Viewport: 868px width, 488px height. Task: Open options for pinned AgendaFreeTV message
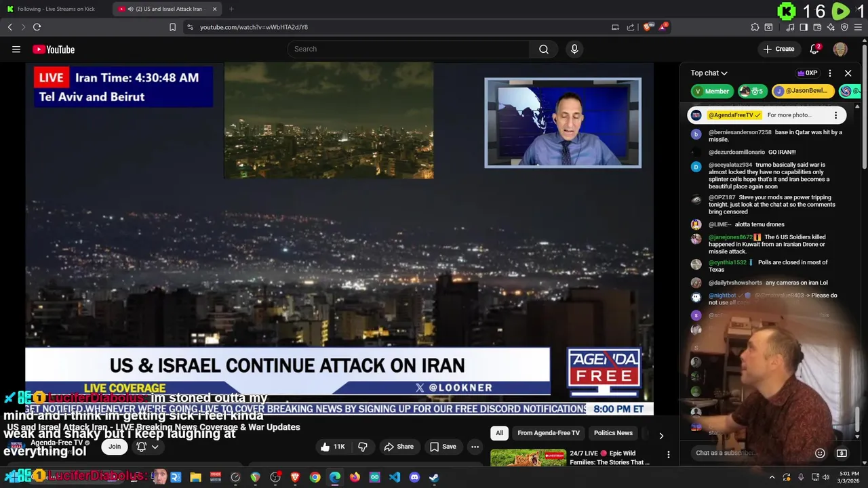click(836, 115)
